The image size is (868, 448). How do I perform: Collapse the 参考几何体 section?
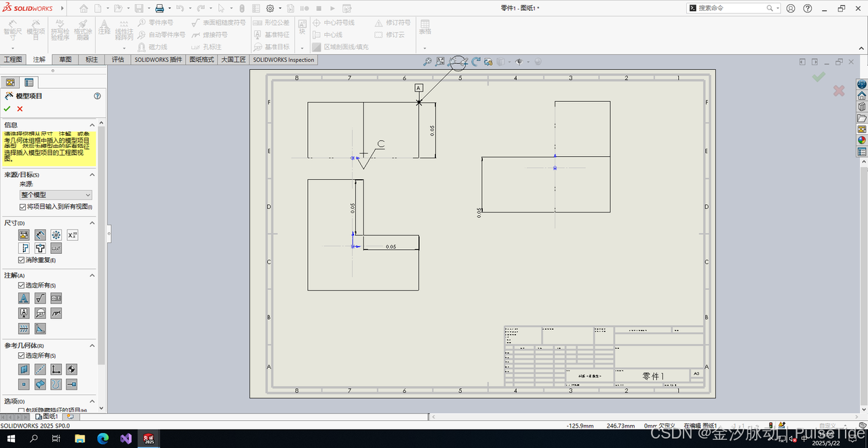tap(92, 346)
